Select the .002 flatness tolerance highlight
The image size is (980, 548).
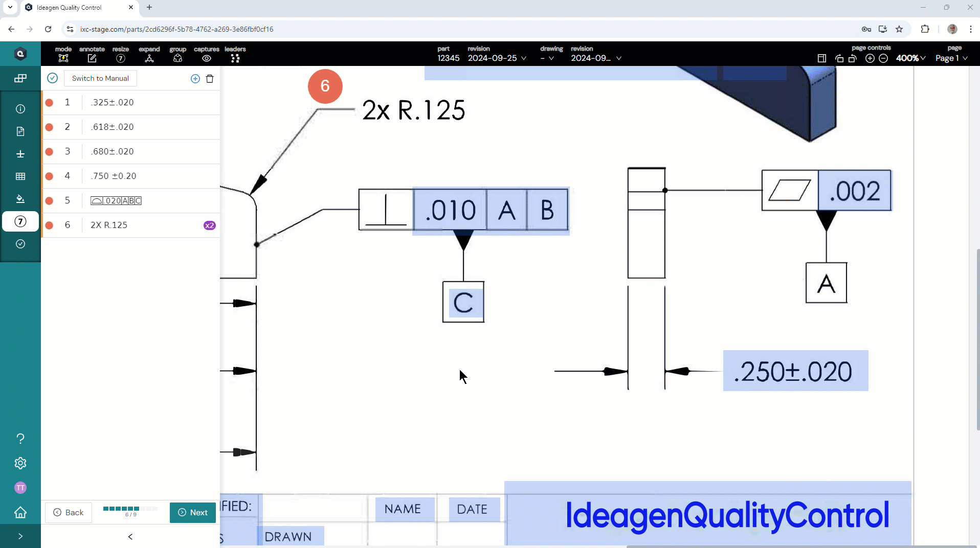point(855,190)
